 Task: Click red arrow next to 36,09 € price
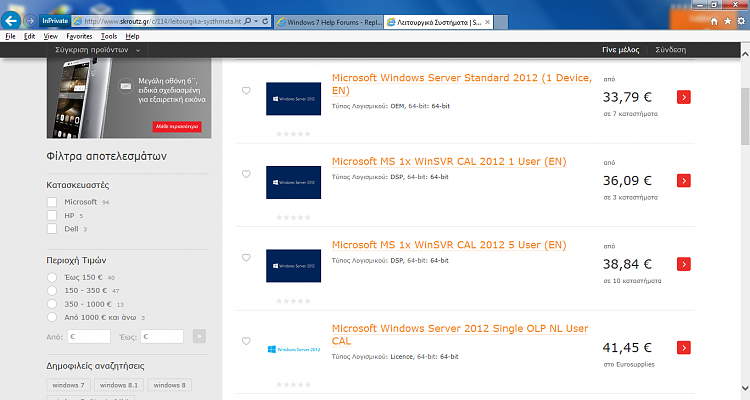(684, 180)
